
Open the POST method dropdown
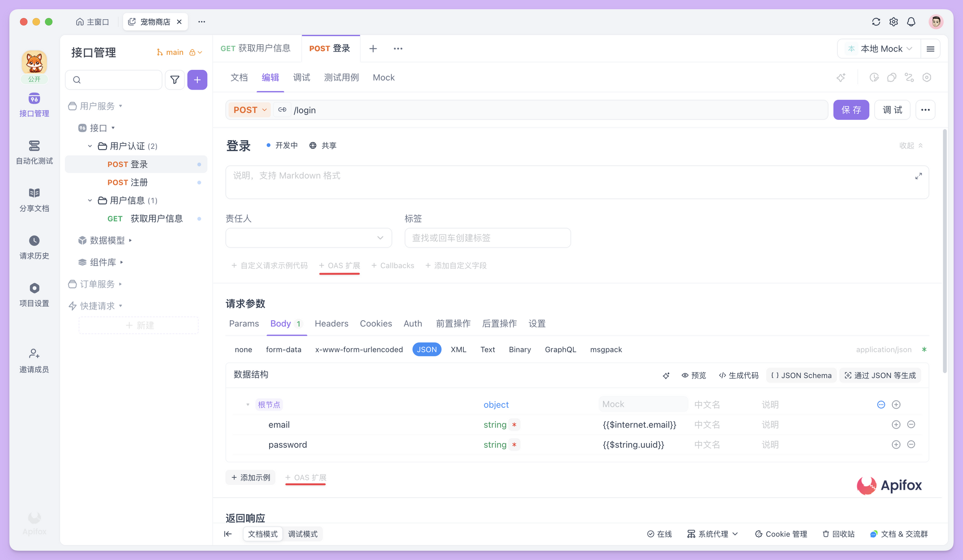coord(249,110)
